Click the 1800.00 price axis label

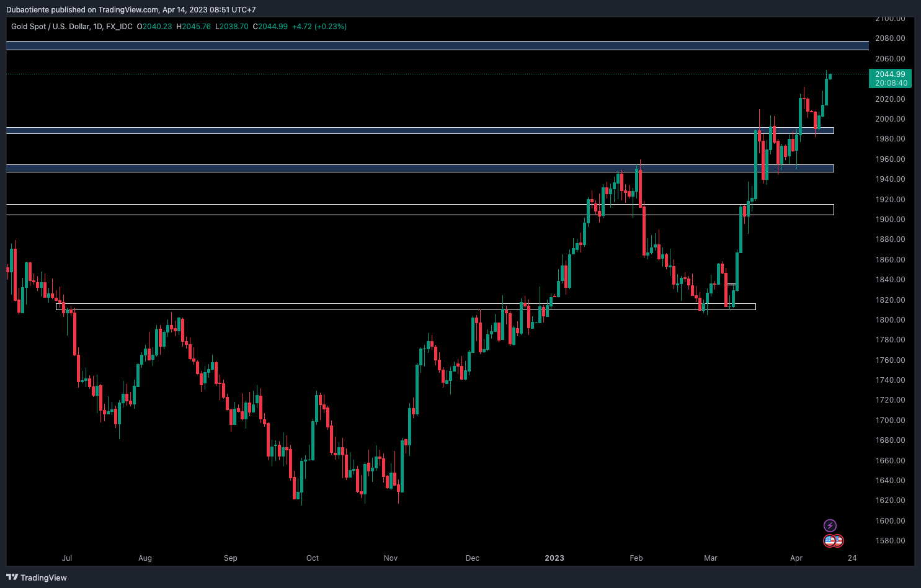tap(890, 320)
